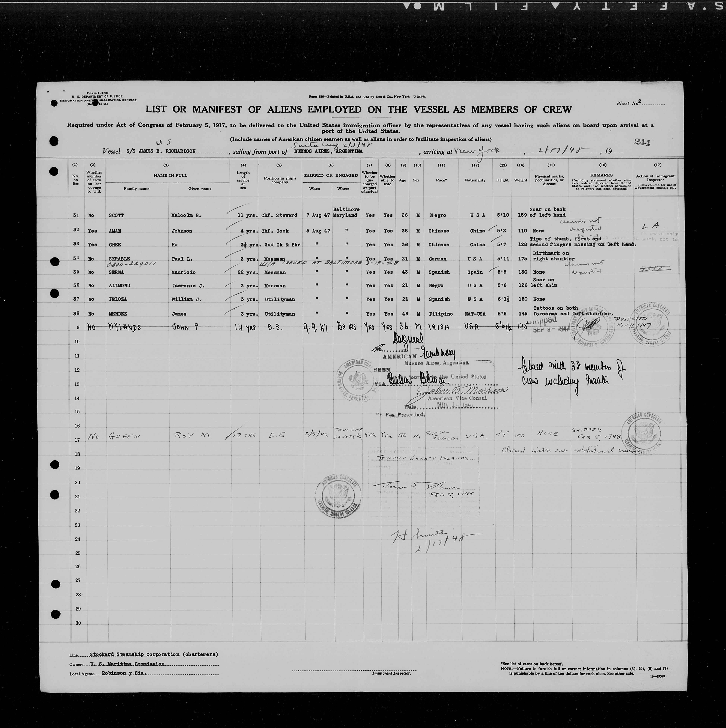Click the family name SERNA
The height and width of the screenshot is (728, 726).
116,272
